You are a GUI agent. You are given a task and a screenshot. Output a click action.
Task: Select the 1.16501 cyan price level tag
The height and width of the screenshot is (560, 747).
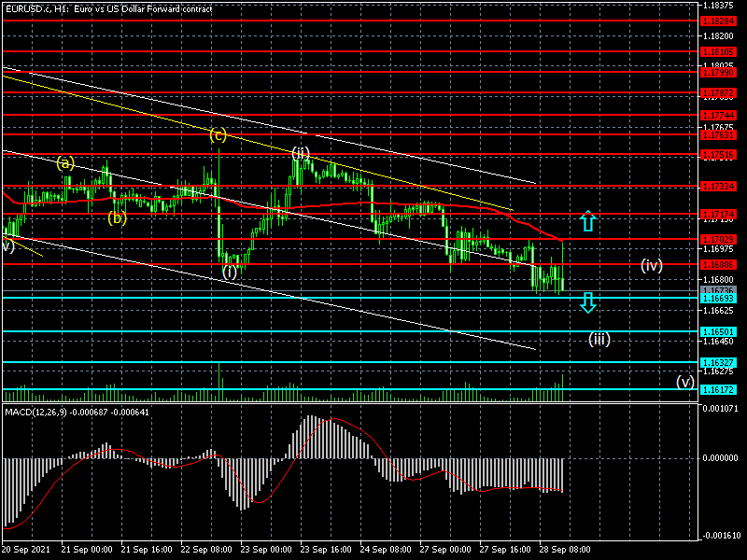click(x=722, y=331)
